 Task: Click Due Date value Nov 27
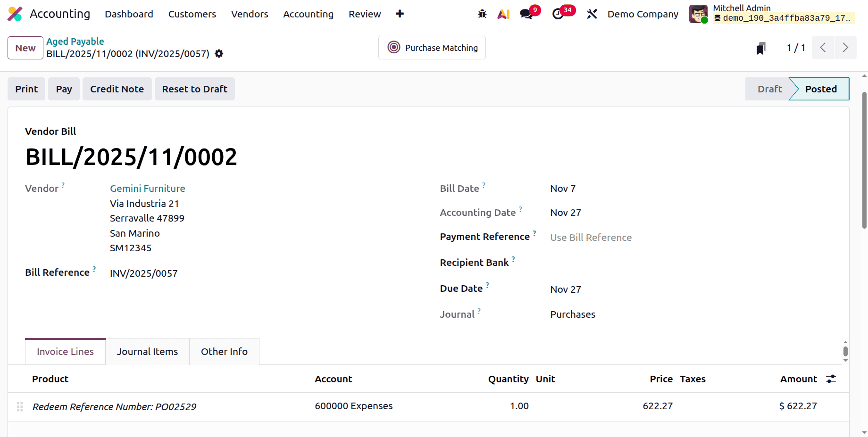[566, 289]
